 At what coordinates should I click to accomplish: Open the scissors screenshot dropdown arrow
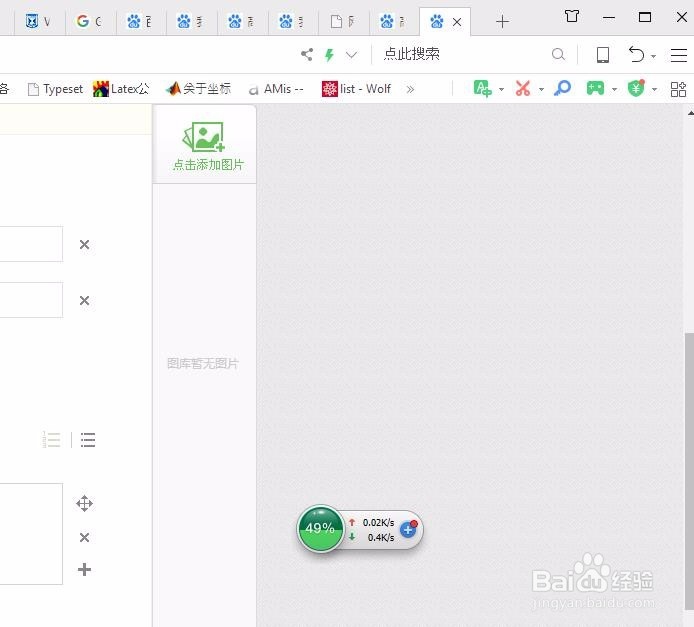541,89
